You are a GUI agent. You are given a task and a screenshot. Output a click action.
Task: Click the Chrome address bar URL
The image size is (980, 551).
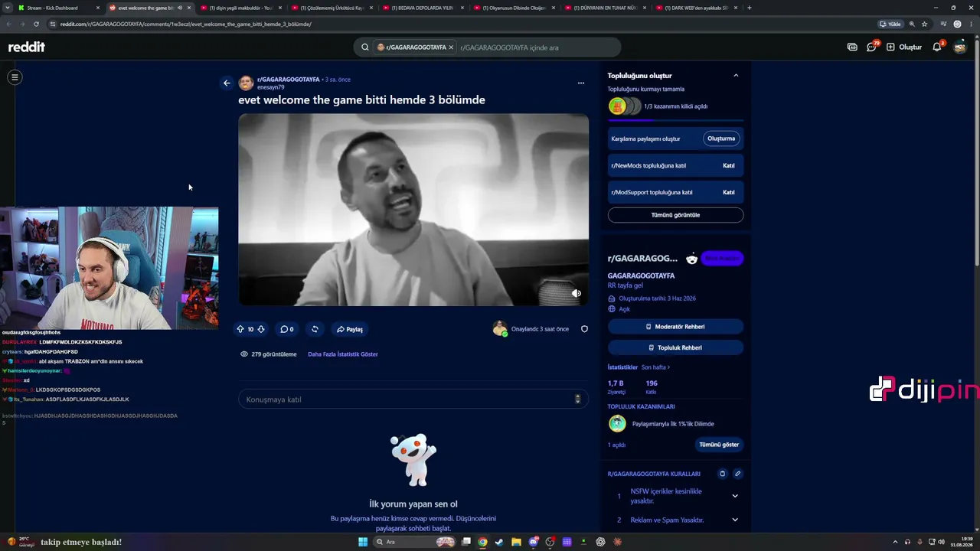[186, 24]
